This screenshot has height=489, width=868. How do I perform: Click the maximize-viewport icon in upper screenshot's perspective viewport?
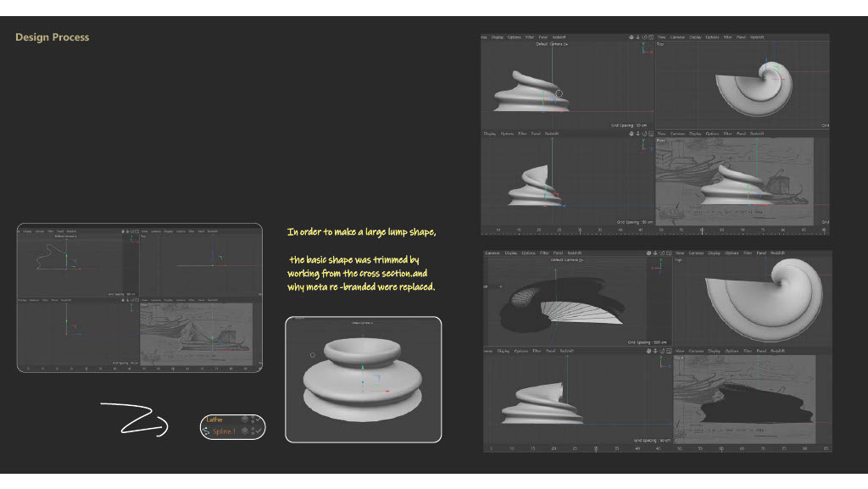pyautogui.click(x=651, y=37)
